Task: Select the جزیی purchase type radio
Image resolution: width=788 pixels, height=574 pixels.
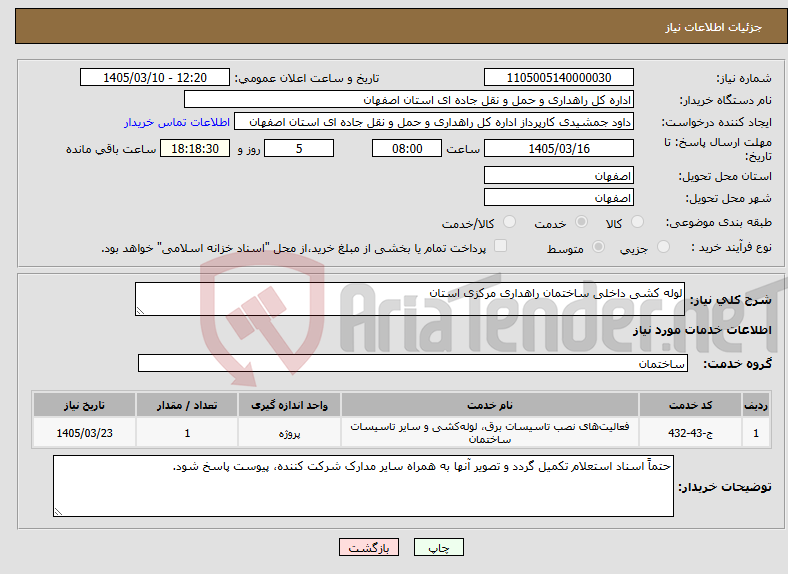Action: [x=663, y=246]
